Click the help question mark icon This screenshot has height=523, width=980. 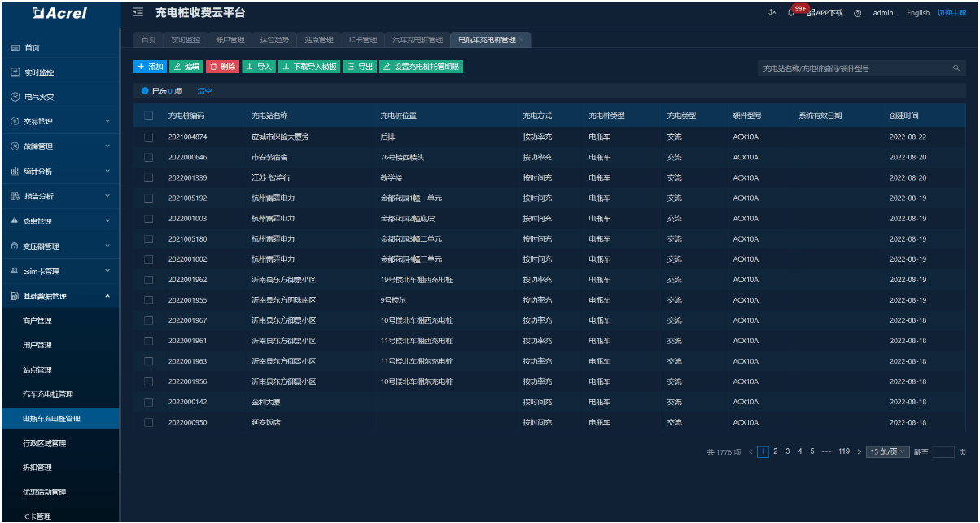pos(858,13)
